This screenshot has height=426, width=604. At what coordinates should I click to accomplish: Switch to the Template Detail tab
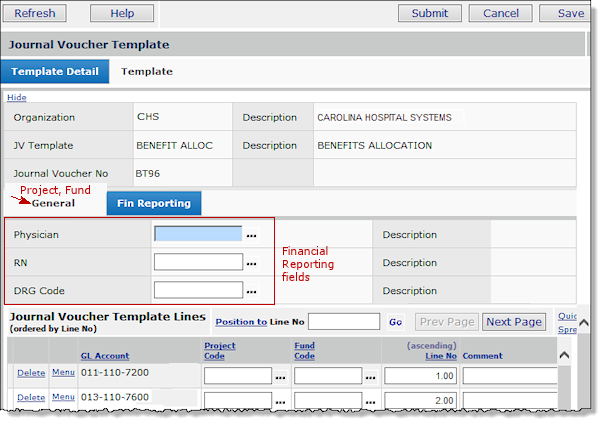pyautogui.click(x=55, y=72)
